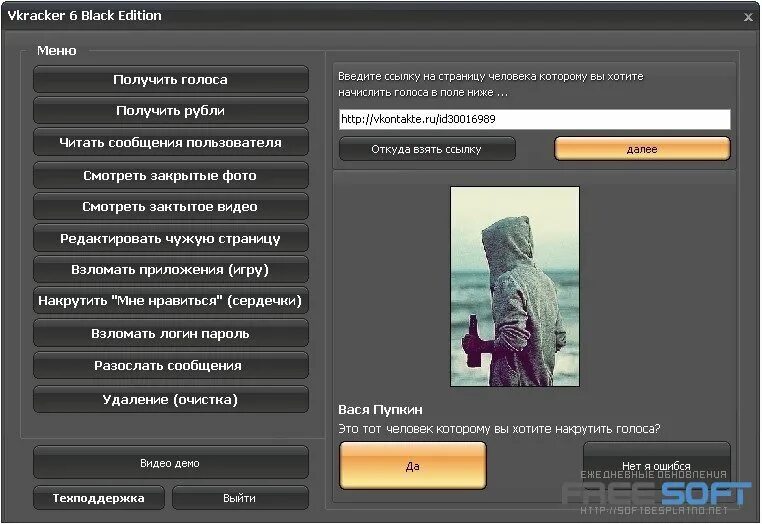Click the hooded person profile photo
Image resolution: width=762 pixels, height=524 pixels.
pos(515,286)
